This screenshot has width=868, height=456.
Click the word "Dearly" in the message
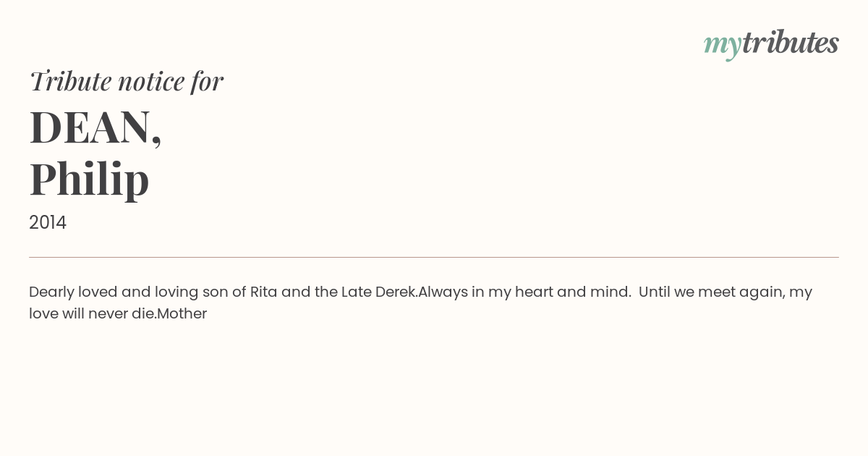click(x=51, y=292)
